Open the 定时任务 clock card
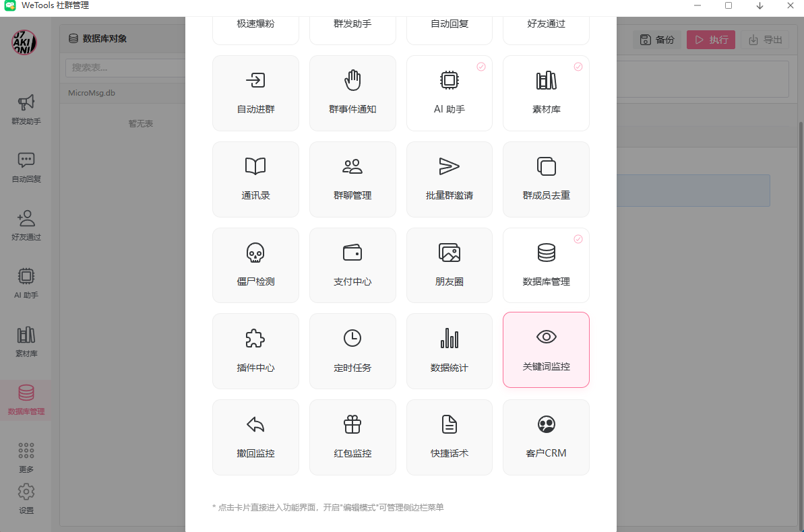The image size is (804, 532). coord(352,351)
